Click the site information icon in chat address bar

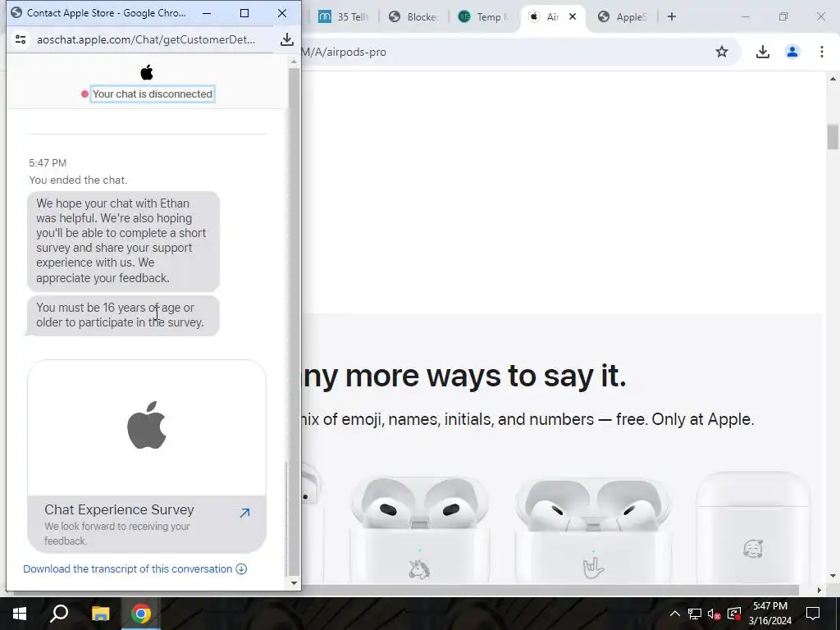tap(21, 39)
